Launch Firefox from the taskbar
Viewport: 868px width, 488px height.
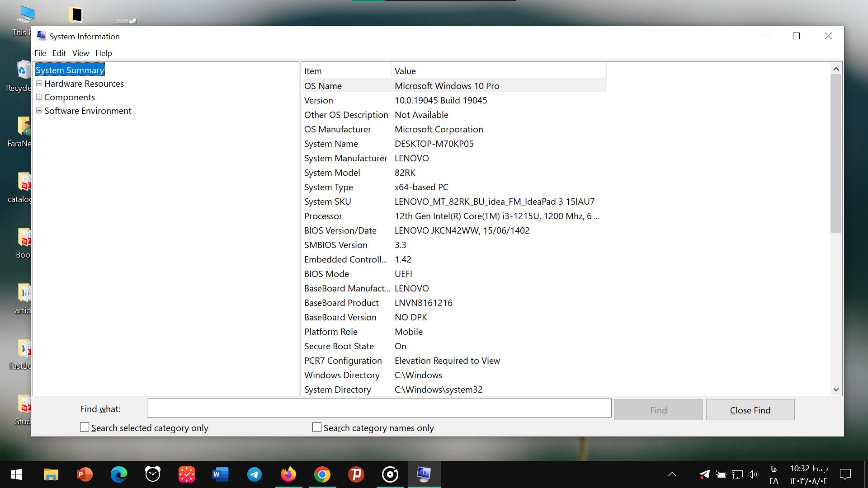(288, 474)
